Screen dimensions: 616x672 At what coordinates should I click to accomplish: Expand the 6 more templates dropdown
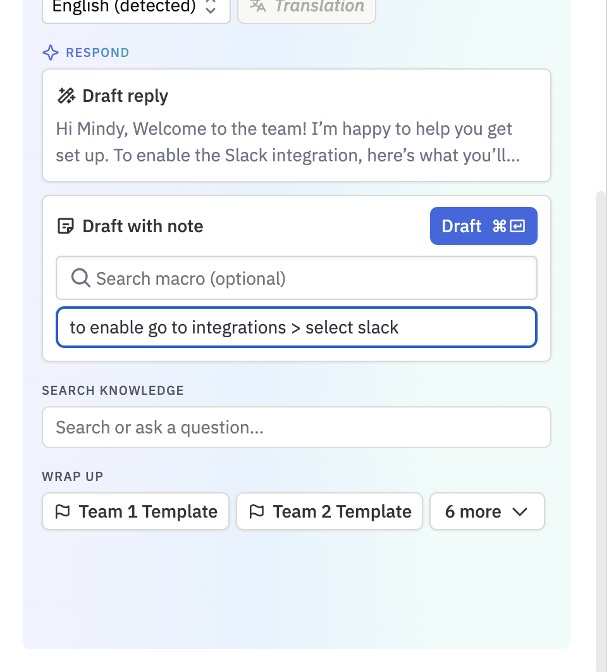point(487,511)
